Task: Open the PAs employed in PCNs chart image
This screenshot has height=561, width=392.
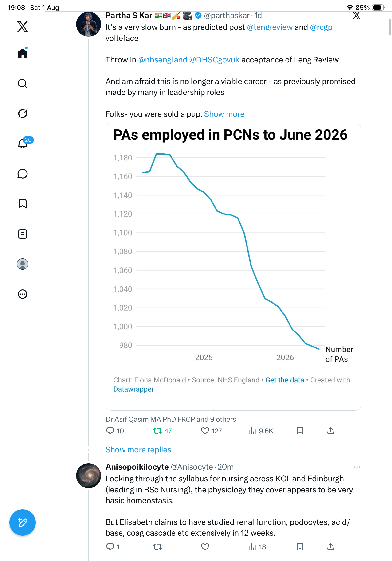Action: pos(233,267)
